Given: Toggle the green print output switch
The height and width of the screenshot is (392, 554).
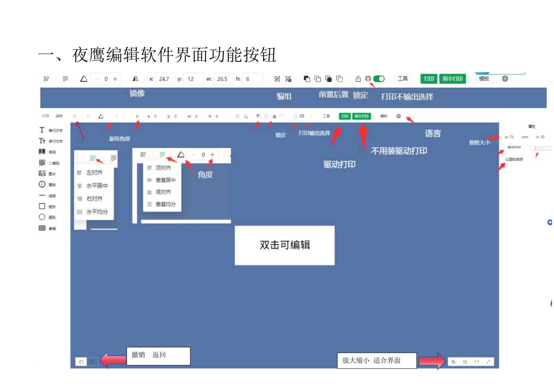Looking at the screenshot, I should click(x=379, y=79).
